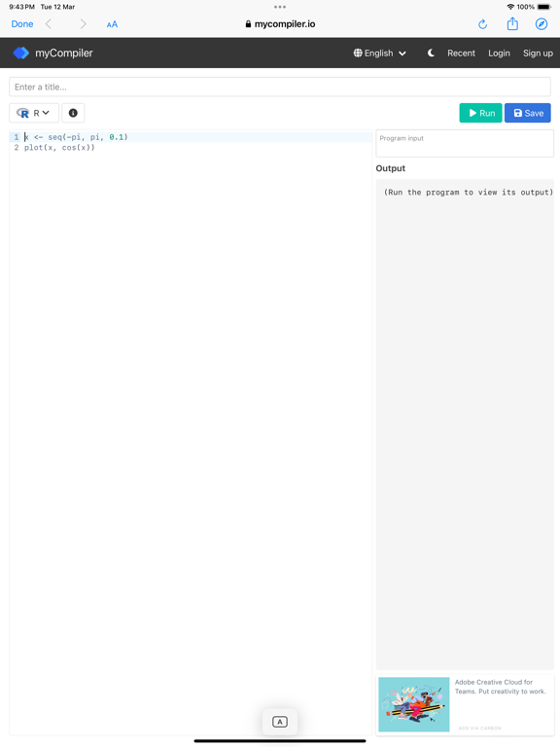Run the program
The width and height of the screenshot is (560, 747).
tap(480, 113)
